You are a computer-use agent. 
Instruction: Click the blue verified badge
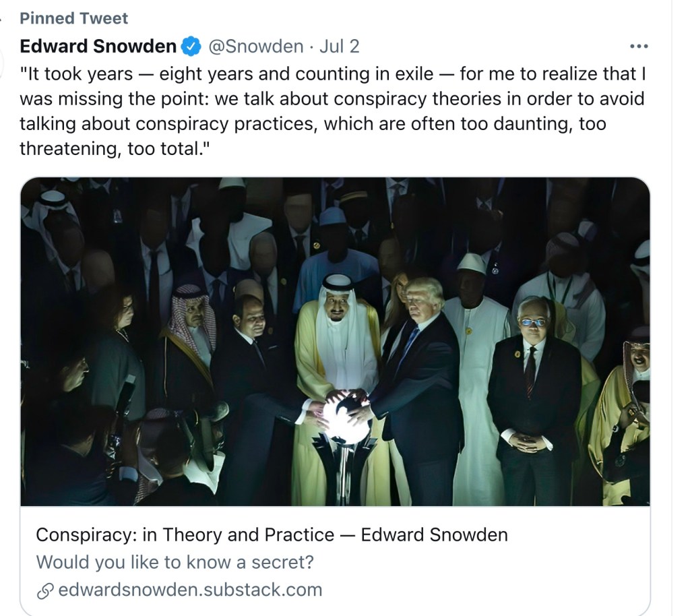coord(191,47)
